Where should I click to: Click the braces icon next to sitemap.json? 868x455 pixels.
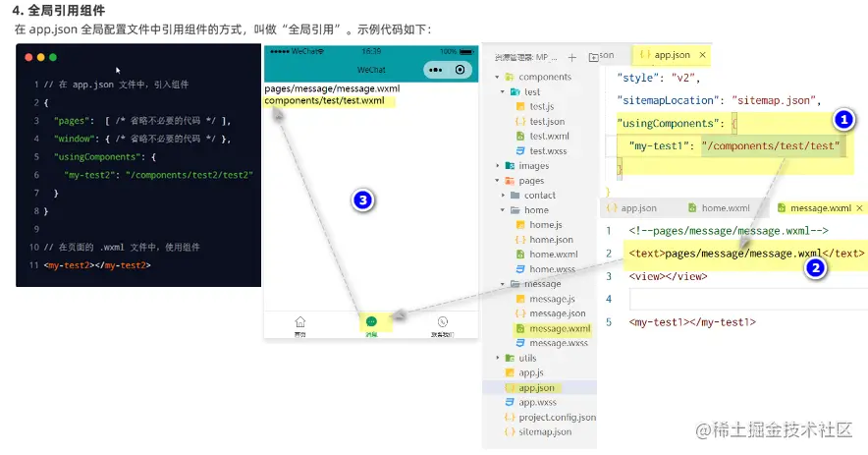tap(510, 431)
